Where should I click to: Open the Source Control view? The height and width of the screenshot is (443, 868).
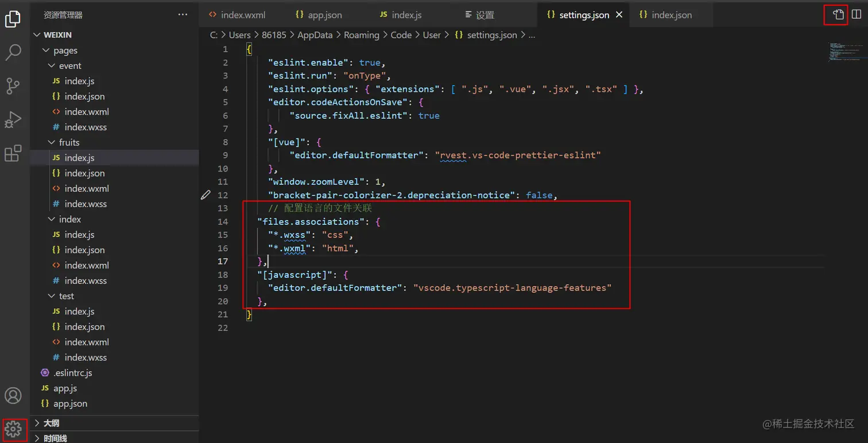pos(13,86)
